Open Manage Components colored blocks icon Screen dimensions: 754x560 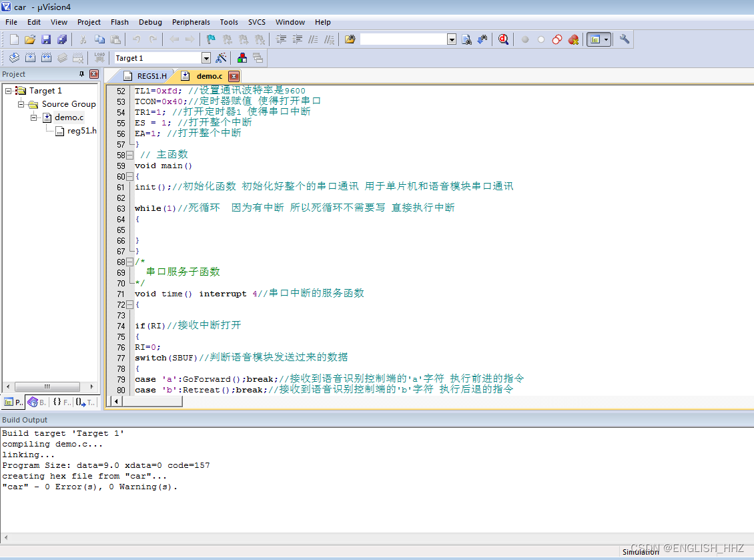[x=242, y=57]
